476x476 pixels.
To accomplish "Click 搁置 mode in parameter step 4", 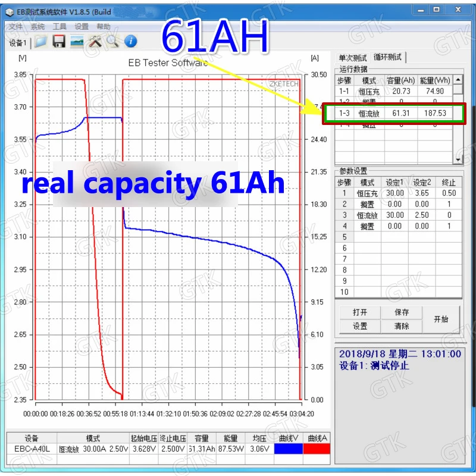I will click(x=367, y=226).
